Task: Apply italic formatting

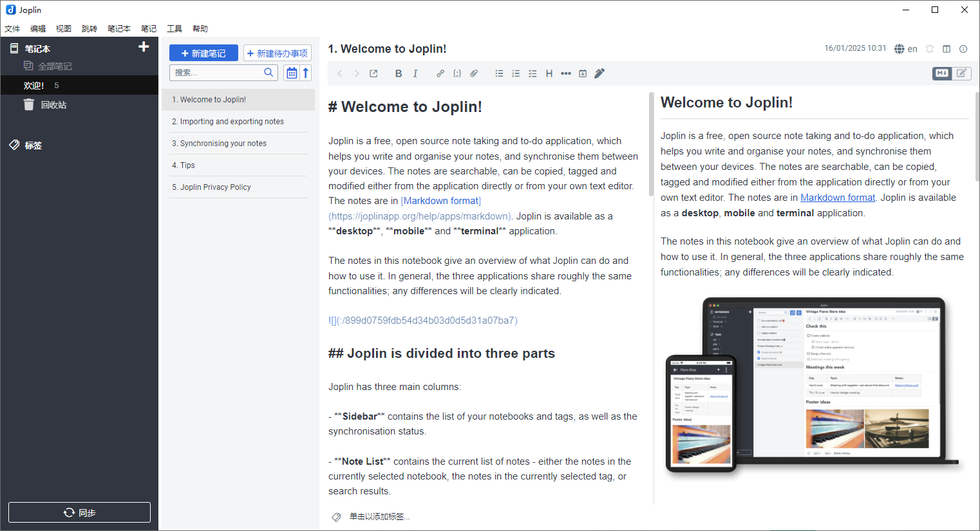Action: tap(415, 73)
